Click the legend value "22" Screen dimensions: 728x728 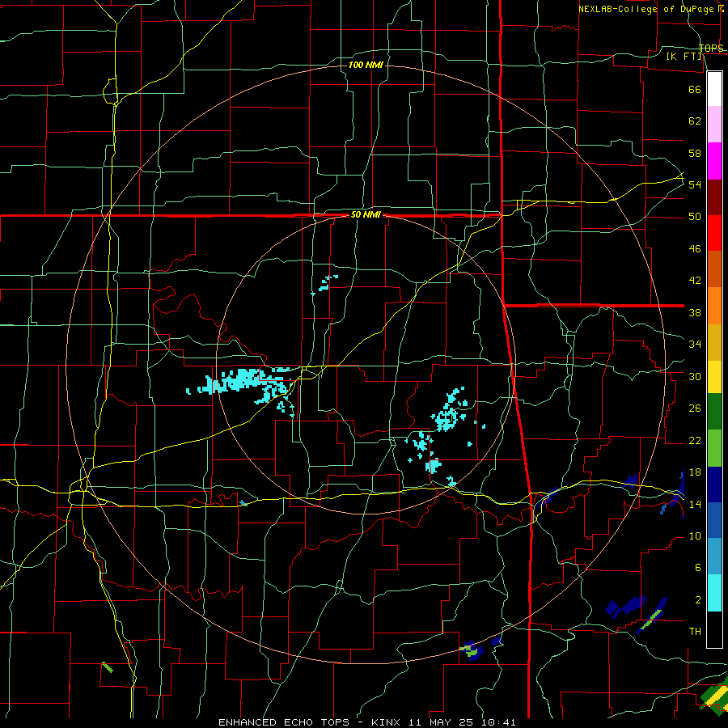(x=695, y=440)
